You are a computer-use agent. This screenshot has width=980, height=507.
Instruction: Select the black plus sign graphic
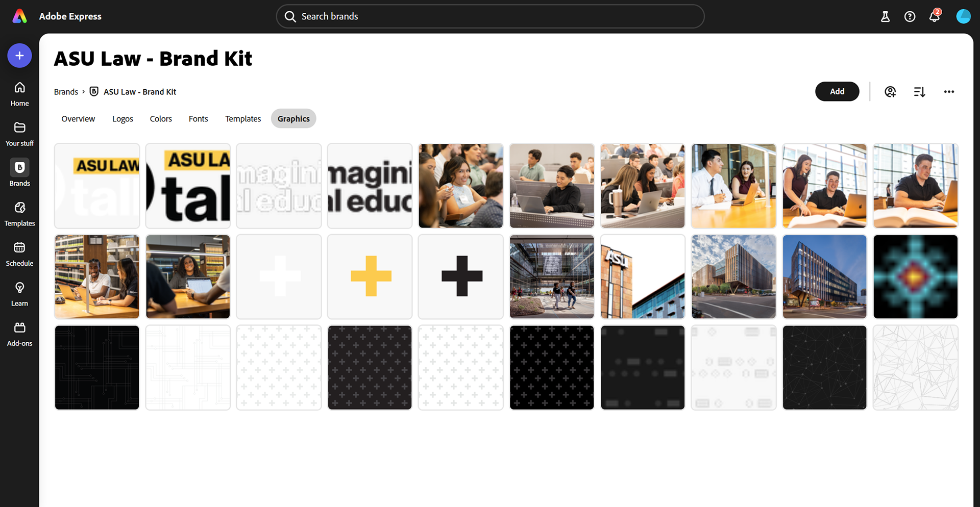pos(461,276)
